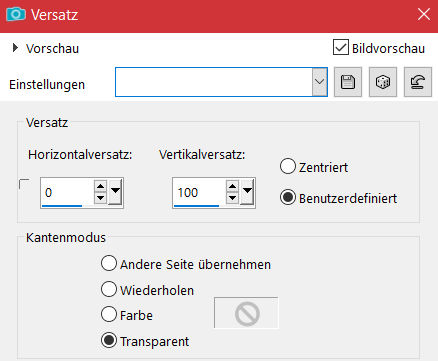
Task: Select the Zentriert radio button
Action: [288, 167]
